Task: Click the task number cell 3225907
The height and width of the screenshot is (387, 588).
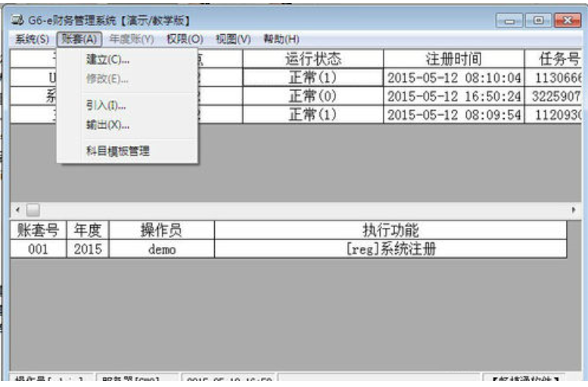Action: pos(553,96)
